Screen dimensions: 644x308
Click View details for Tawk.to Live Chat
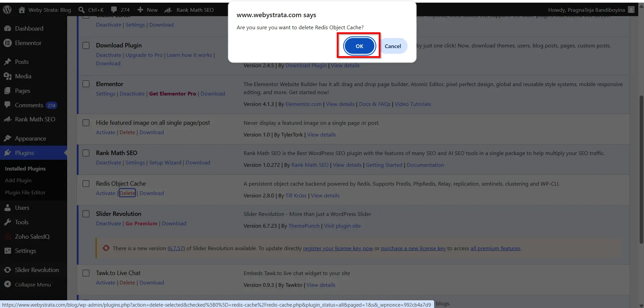coord(321,285)
